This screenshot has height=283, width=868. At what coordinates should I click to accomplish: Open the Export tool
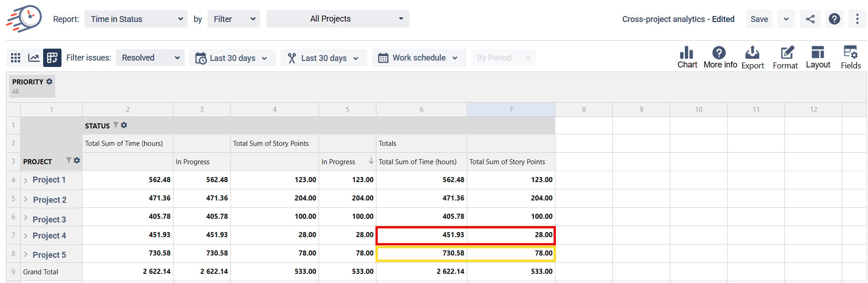(x=753, y=58)
